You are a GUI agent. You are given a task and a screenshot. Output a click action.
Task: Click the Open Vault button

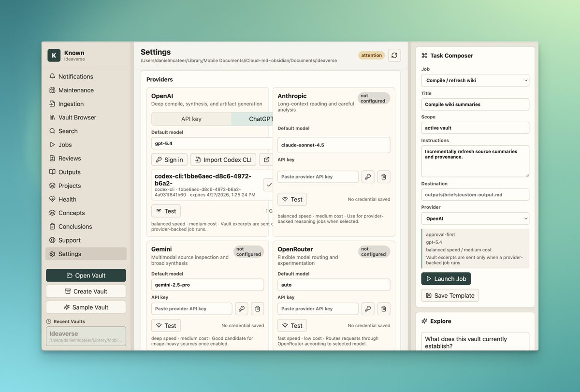(86, 276)
